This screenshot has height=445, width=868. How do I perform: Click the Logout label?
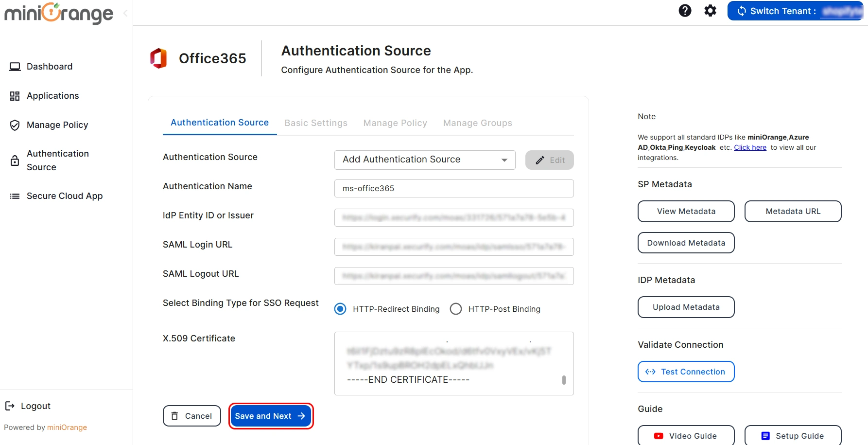click(x=36, y=406)
